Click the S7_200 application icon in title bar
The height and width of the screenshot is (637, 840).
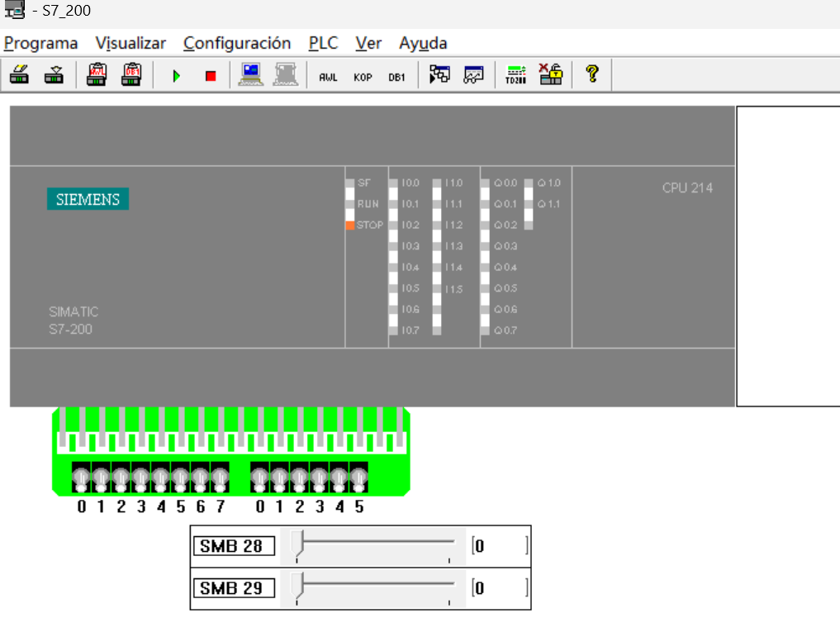[x=15, y=10]
